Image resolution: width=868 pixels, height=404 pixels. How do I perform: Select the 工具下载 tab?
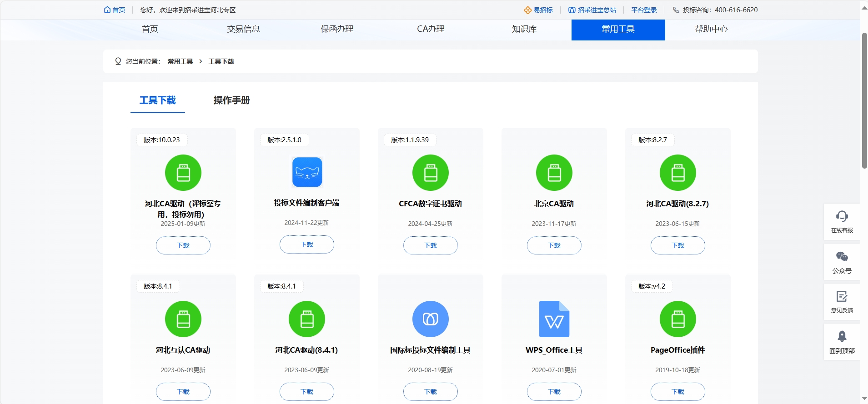[157, 100]
